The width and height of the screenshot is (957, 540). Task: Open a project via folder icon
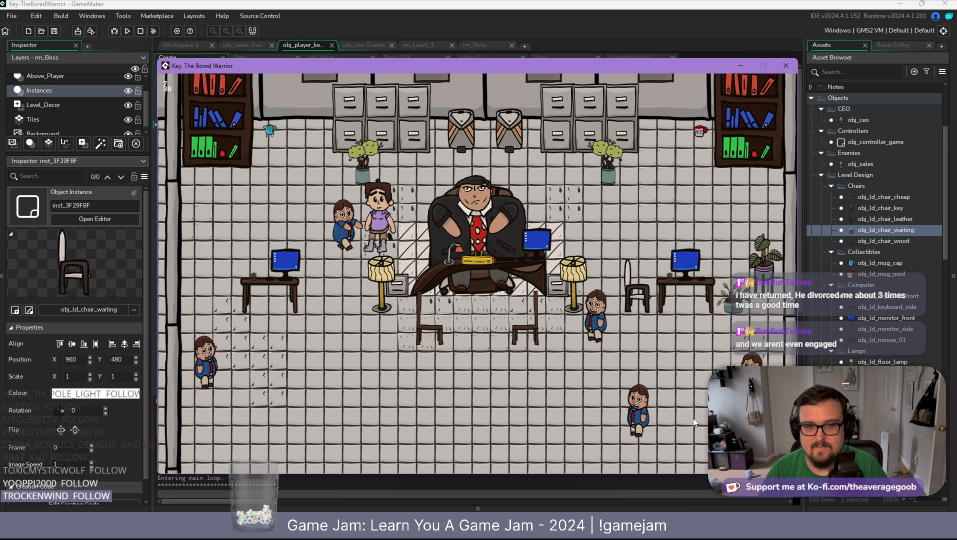(x=41, y=31)
